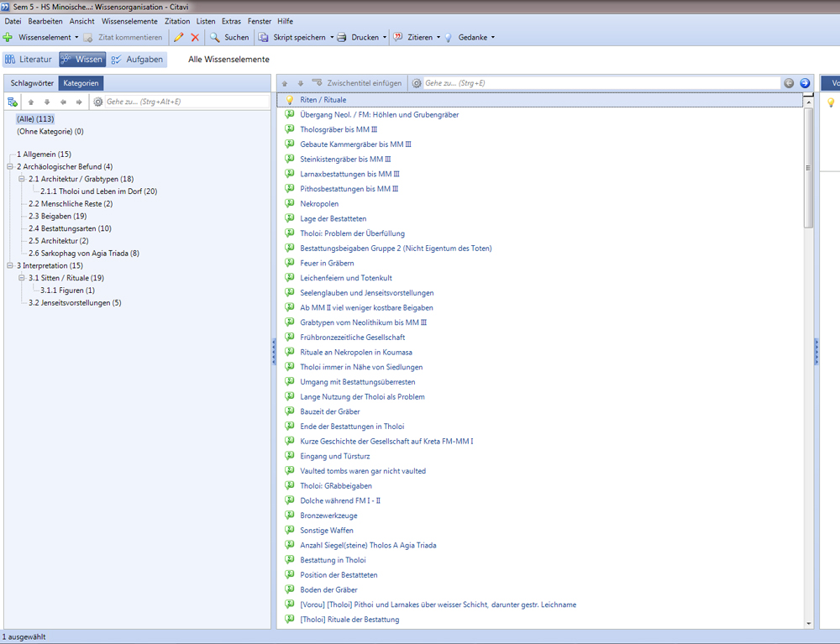Open the Listen menu

206,22
